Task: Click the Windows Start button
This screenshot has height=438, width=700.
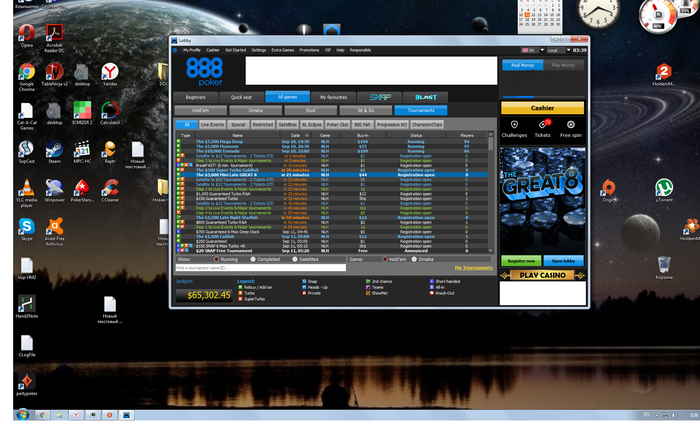Action: coord(22,415)
